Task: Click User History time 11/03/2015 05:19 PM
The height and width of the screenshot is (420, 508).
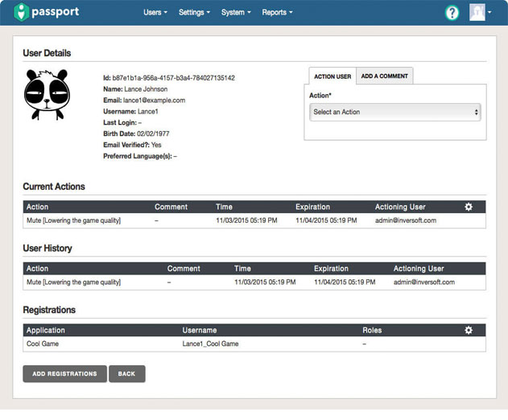Action: (x=265, y=282)
